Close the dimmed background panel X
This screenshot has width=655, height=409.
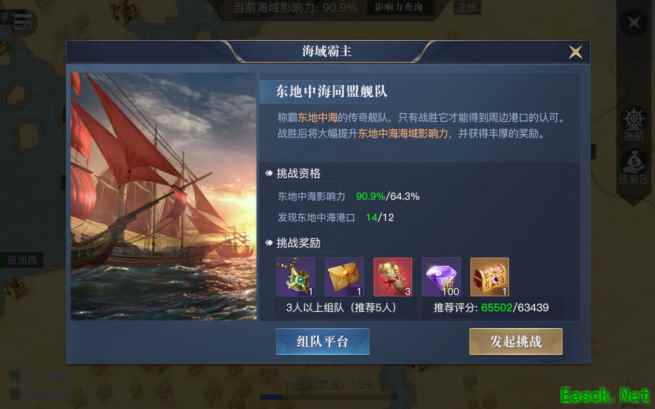(x=634, y=22)
